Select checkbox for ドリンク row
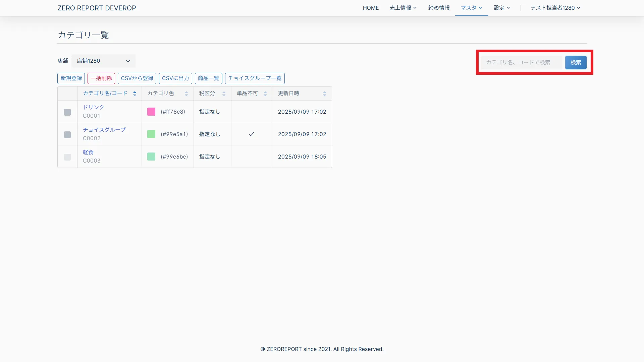 pos(67,112)
